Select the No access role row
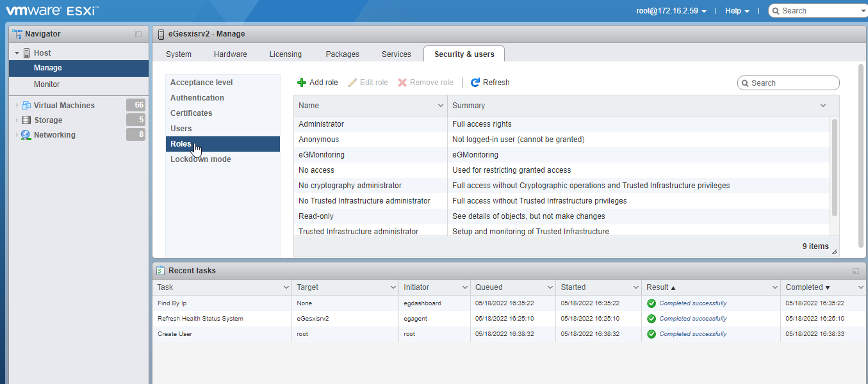The width and height of the screenshot is (868, 384). 562,170
